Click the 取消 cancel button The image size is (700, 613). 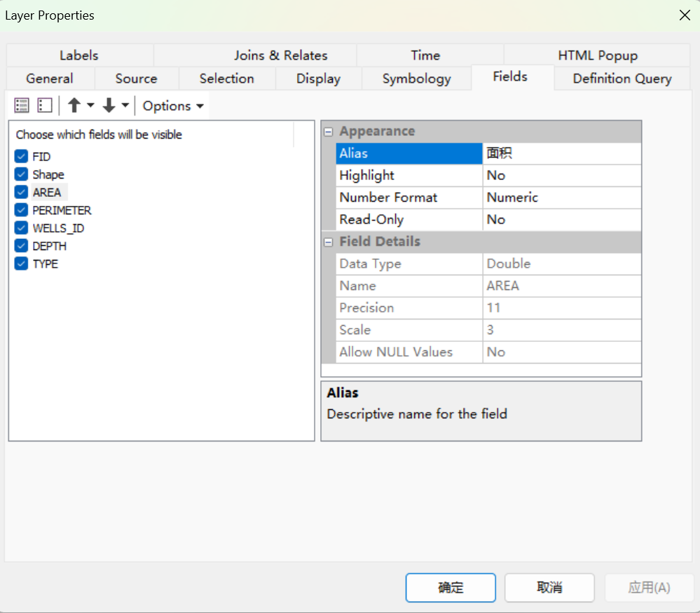tap(549, 587)
